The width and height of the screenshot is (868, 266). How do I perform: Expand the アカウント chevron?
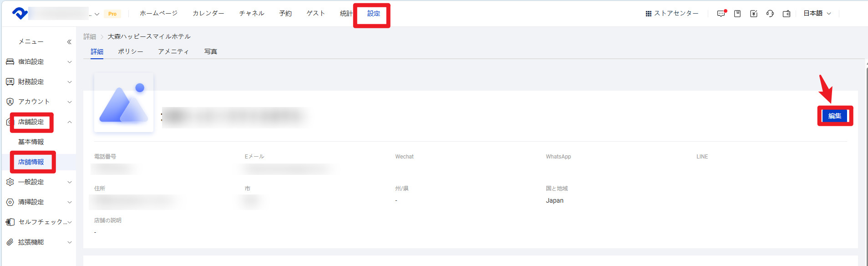[x=70, y=102]
